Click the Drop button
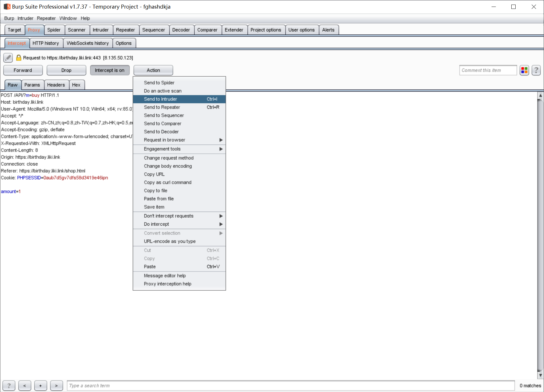Image resolution: width=544 pixels, height=392 pixels. point(66,70)
